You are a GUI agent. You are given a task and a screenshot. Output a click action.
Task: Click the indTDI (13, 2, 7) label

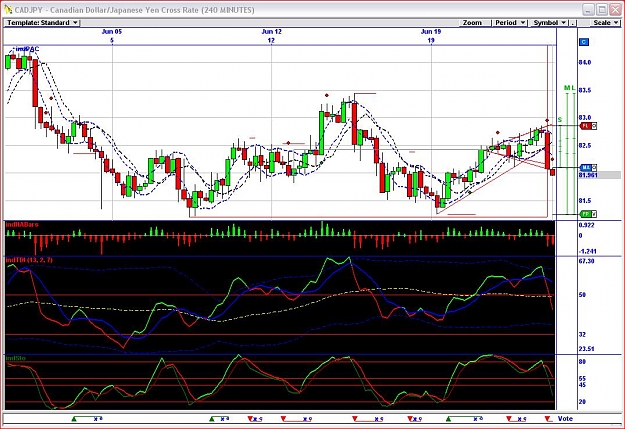(29, 260)
